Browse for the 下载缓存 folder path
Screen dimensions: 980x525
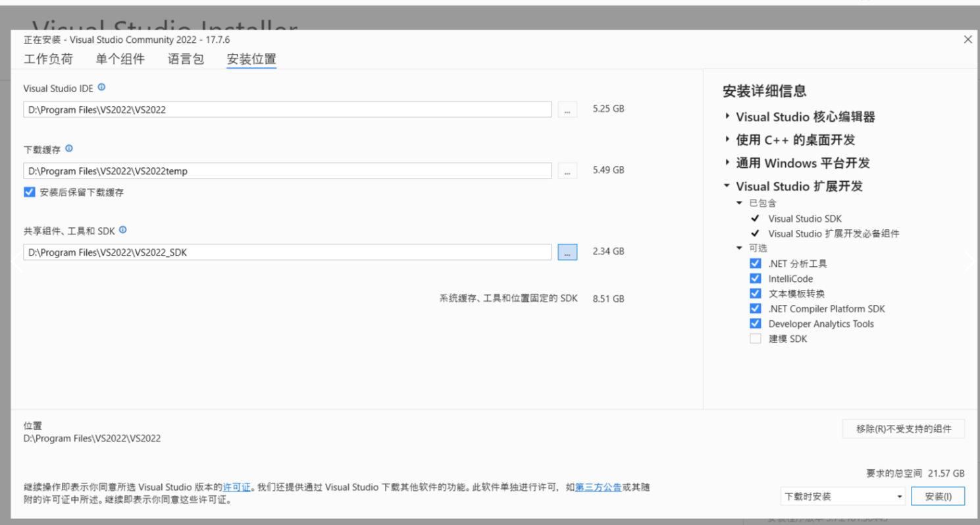[567, 171]
